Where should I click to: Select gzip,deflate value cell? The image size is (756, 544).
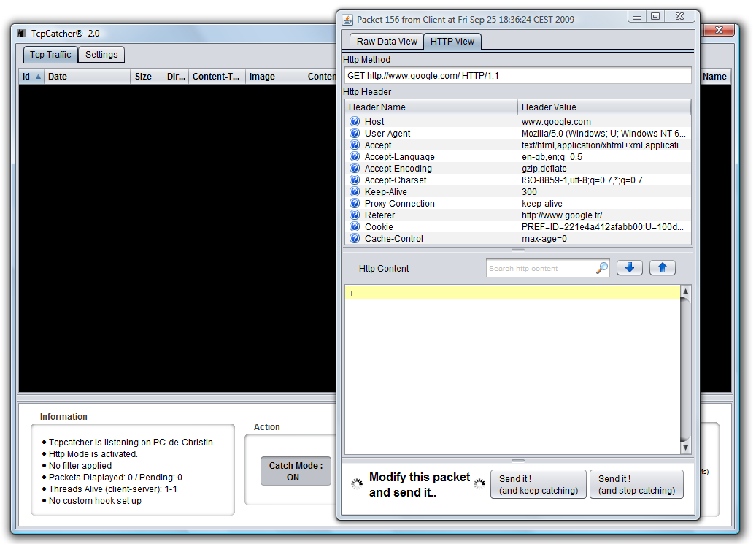tap(604, 169)
